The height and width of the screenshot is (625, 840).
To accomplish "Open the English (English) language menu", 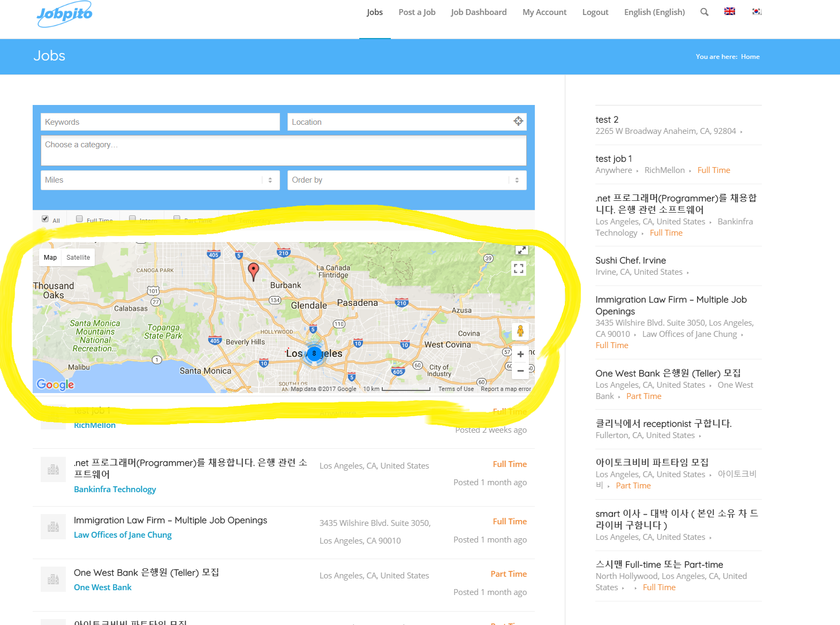I will pyautogui.click(x=654, y=12).
